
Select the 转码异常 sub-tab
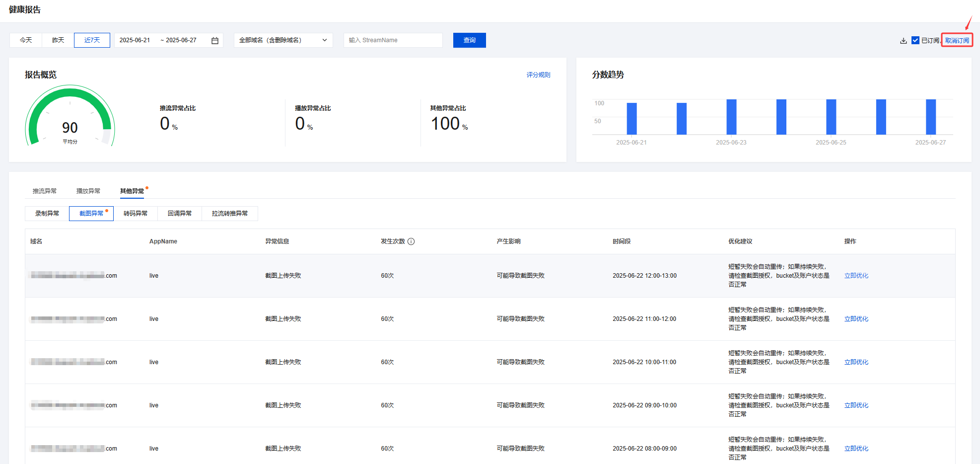[136, 214]
